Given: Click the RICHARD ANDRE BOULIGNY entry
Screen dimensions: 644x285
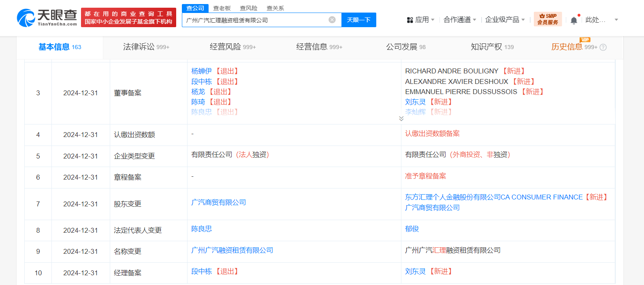Looking at the screenshot, I should 452,71.
